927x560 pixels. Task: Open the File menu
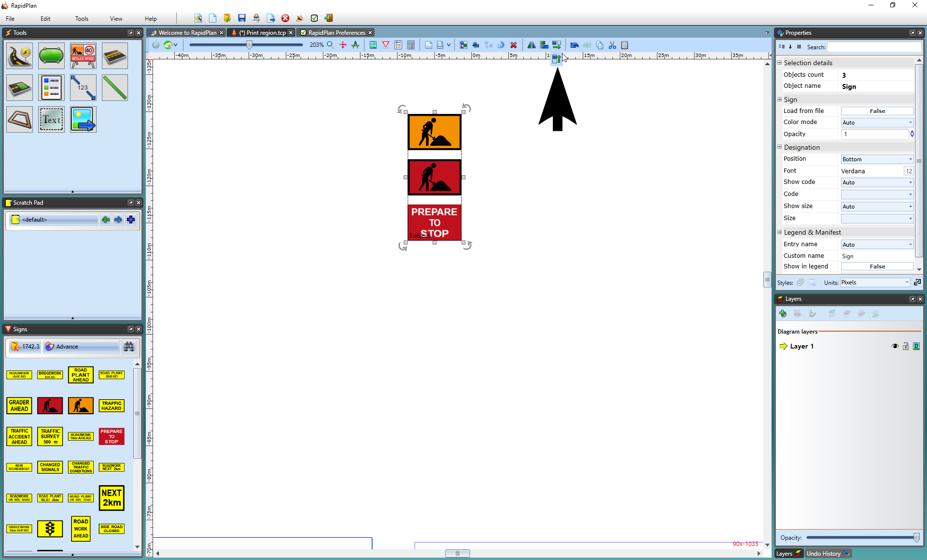click(x=10, y=19)
